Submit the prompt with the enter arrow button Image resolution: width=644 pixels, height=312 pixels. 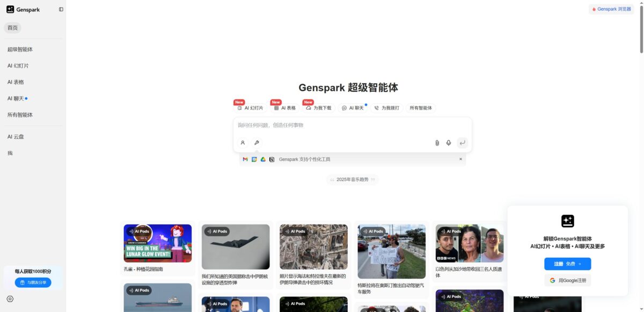click(x=462, y=143)
